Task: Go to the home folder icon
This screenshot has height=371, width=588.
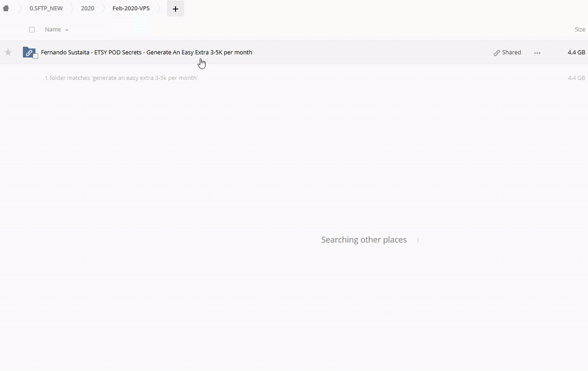Action: pyautogui.click(x=6, y=8)
